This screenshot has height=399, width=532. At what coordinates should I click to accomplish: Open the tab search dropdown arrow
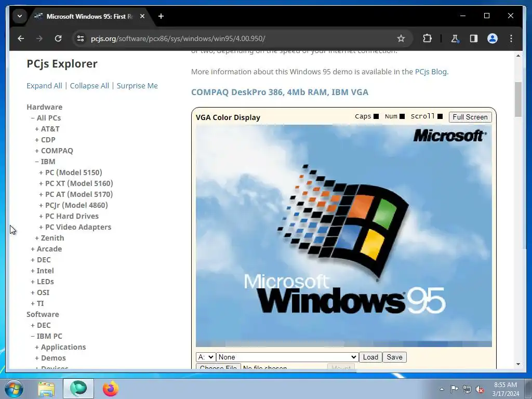(20, 16)
